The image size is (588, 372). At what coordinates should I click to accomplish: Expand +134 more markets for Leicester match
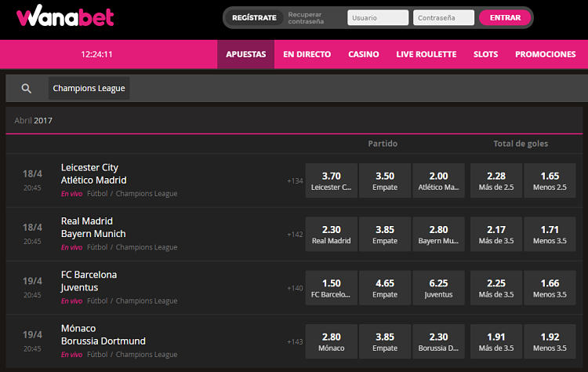coord(295,181)
